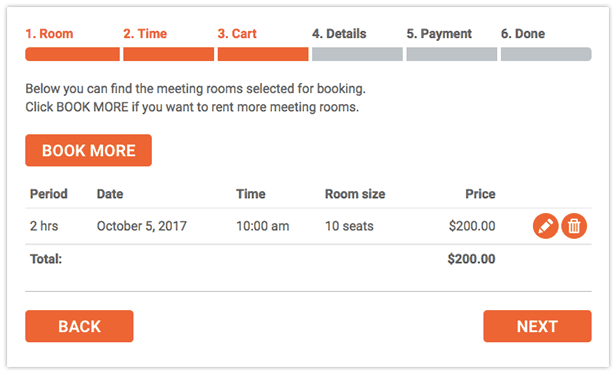Select the October 5, 2017 date cell
The height and width of the screenshot is (374, 616).
pos(142,226)
